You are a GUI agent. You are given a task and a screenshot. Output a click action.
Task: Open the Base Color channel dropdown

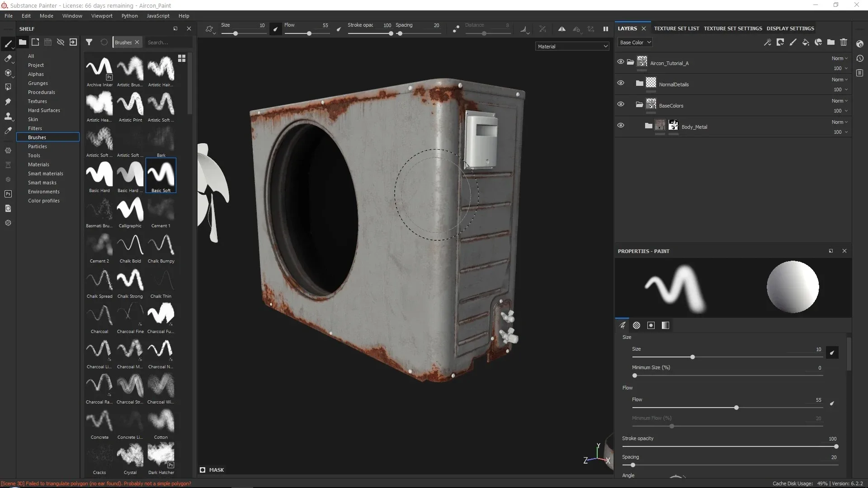pos(635,42)
